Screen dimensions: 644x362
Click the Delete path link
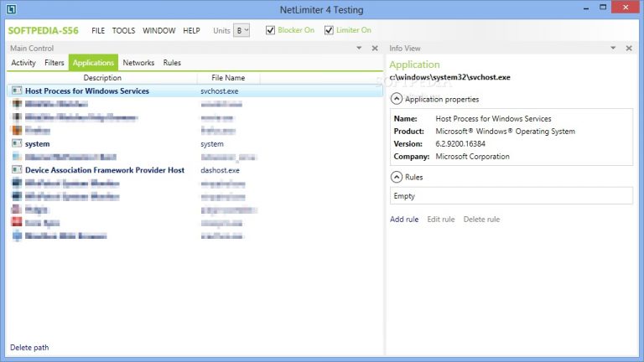point(29,347)
